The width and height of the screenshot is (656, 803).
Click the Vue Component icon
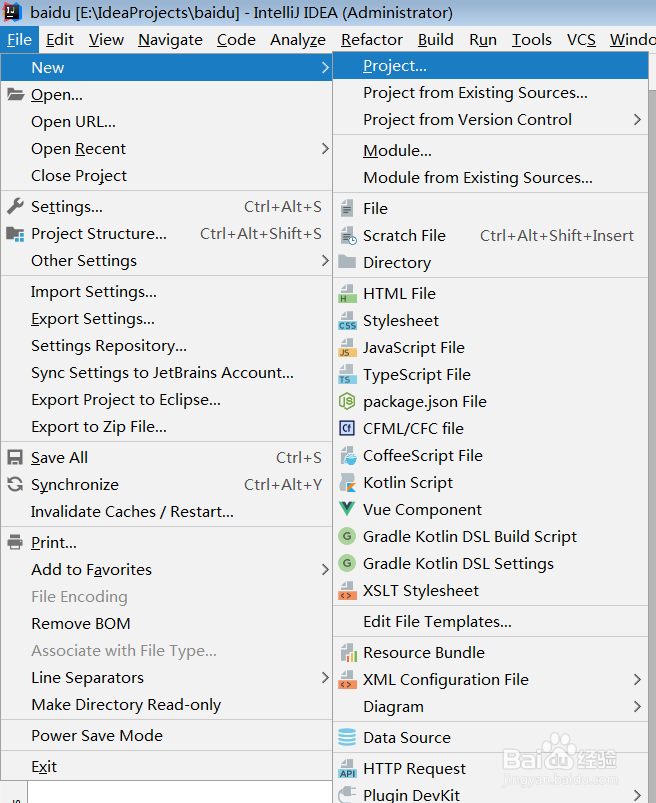[x=347, y=509]
